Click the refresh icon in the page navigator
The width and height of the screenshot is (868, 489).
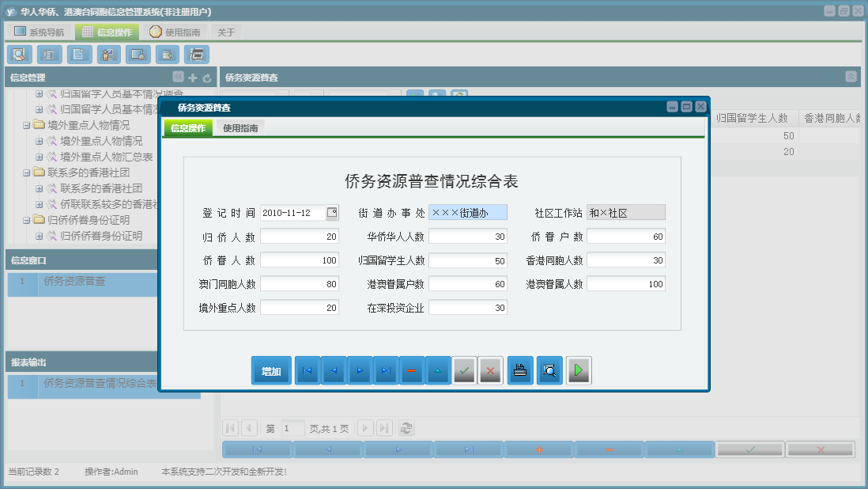406,428
